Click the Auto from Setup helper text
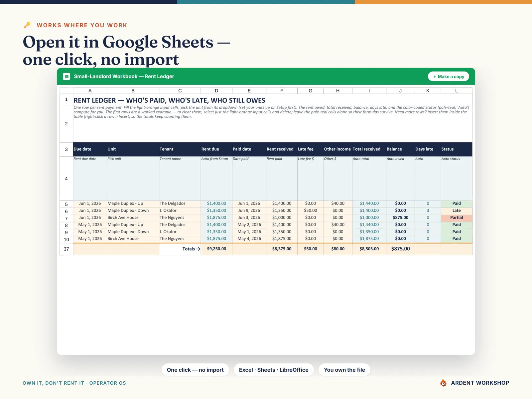Screen dimensions: 532x399 click(214, 159)
